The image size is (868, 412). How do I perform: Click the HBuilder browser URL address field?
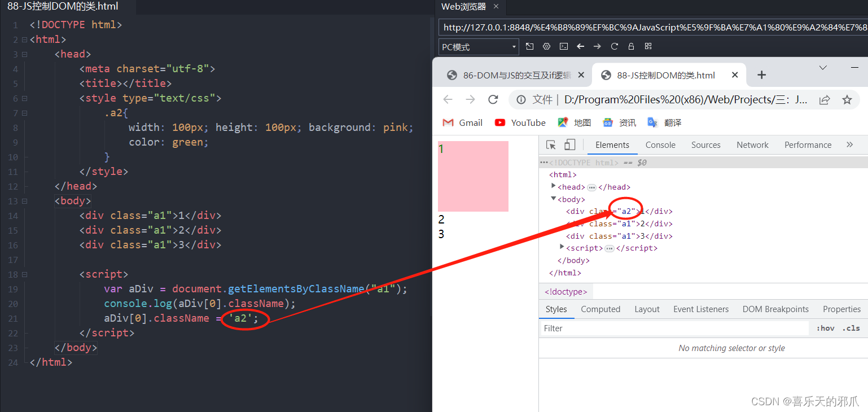(x=653, y=27)
